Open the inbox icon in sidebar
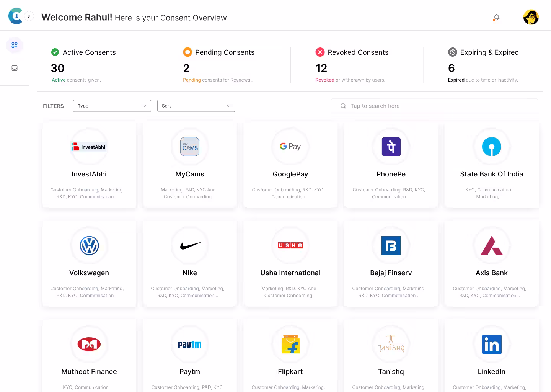The height and width of the screenshot is (392, 551). (x=15, y=68)
